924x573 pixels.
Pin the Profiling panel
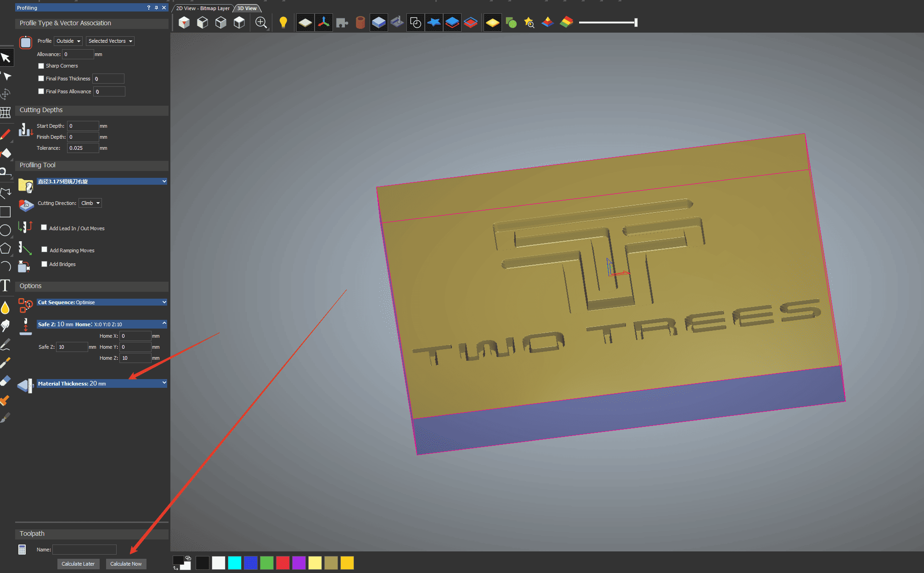156,8
